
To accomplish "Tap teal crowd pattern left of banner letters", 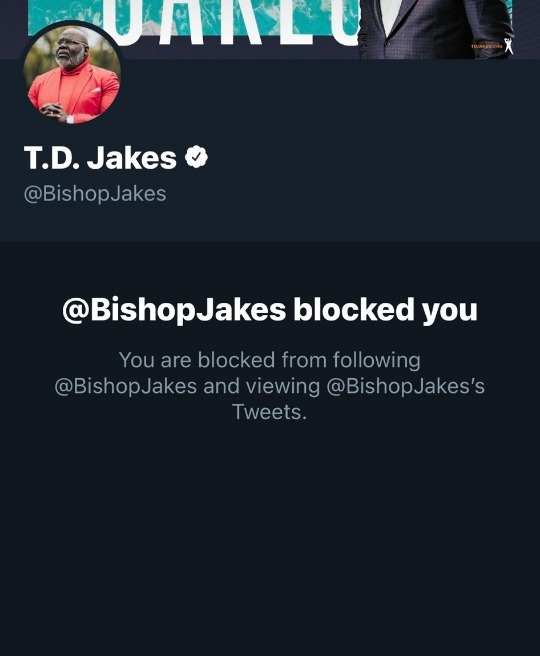I will (65, 15).
